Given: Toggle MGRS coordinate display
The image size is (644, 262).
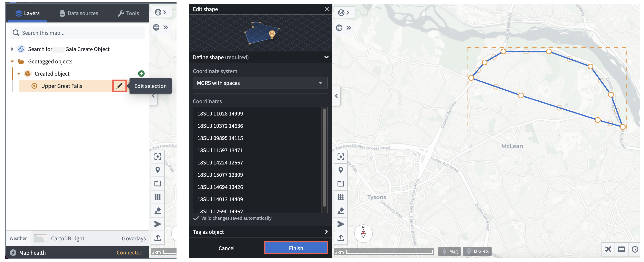Looking at the screenshot, I should coord(477,251).
